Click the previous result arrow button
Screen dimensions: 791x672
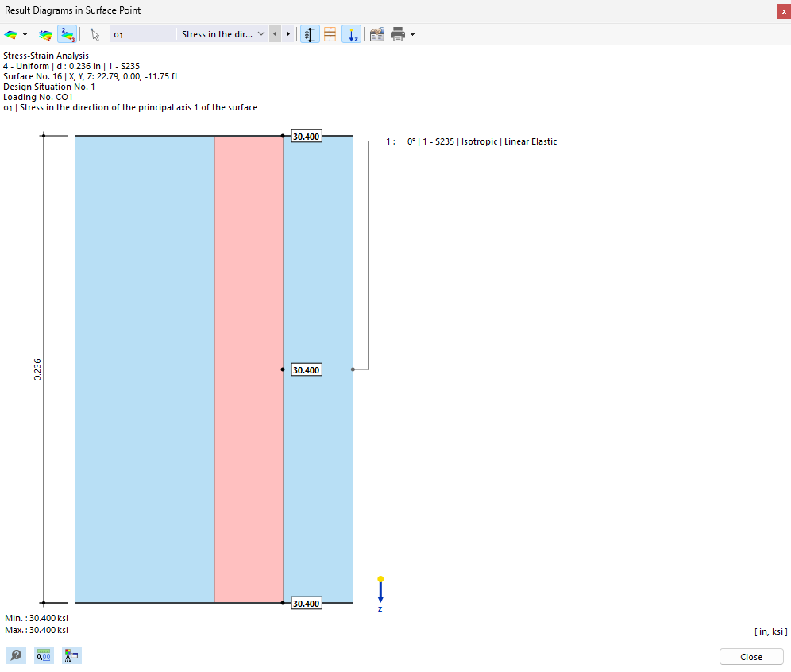275,33
